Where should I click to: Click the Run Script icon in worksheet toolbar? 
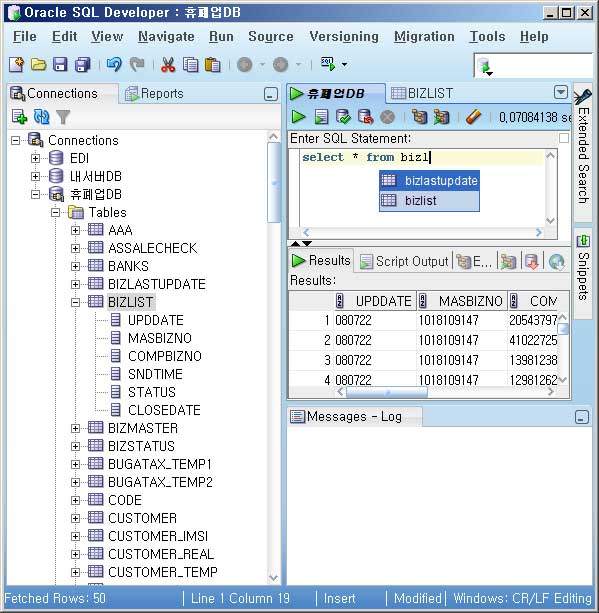click(321, 117)
